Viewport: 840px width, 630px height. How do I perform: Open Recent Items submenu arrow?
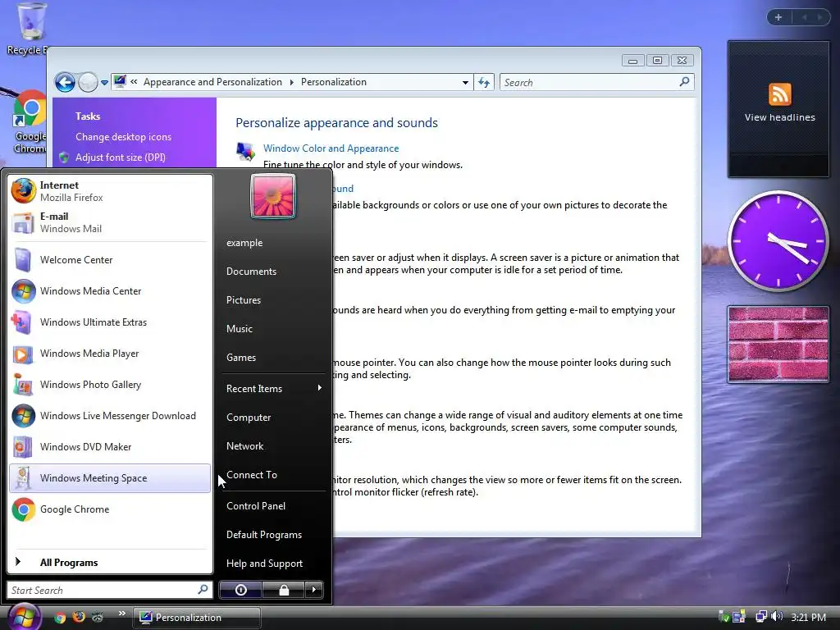tap(319, 388)
